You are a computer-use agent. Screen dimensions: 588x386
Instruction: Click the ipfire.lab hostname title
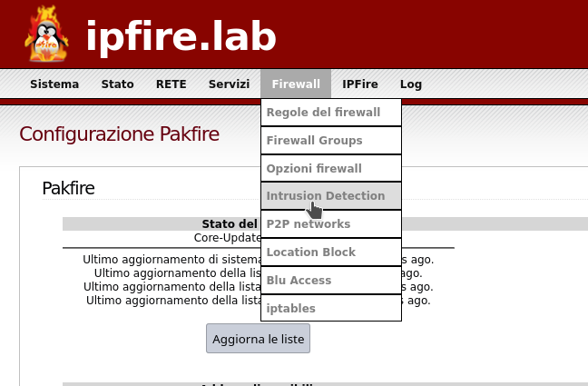(181, 37)
